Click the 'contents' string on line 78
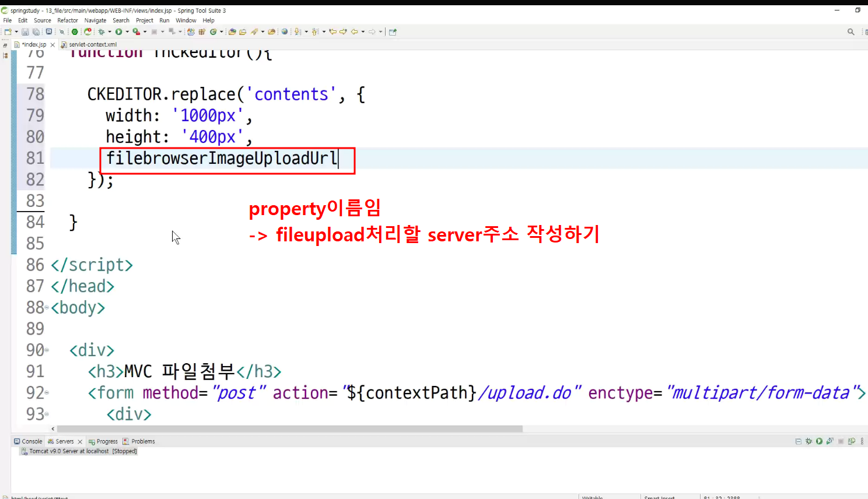868x499 pixels. coord(291,94)
